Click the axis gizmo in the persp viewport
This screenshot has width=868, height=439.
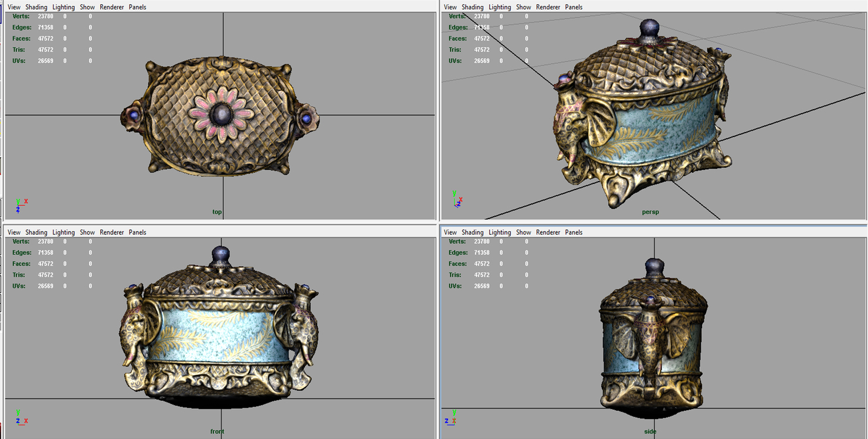(x=456, y=200)
